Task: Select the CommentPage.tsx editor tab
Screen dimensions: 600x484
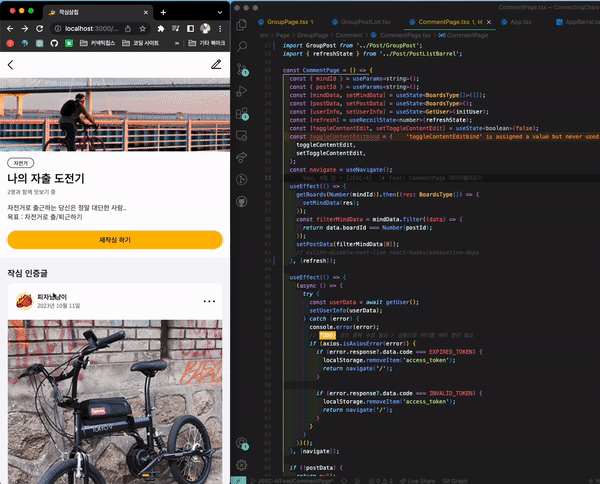Action: pos(445,22)
